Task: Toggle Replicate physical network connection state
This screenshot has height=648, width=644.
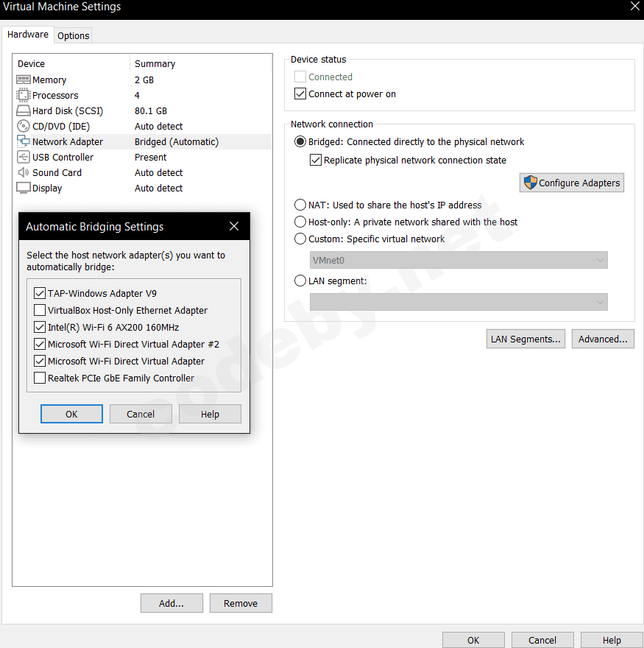Action: [316, 160]
